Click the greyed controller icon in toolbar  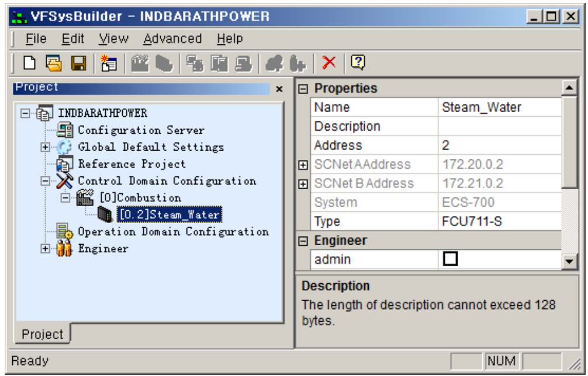[164, 63]
